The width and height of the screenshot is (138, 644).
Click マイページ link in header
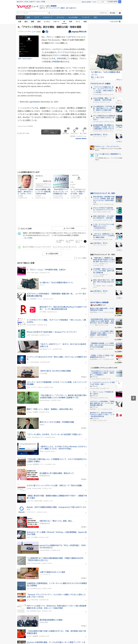pos(103,13)
